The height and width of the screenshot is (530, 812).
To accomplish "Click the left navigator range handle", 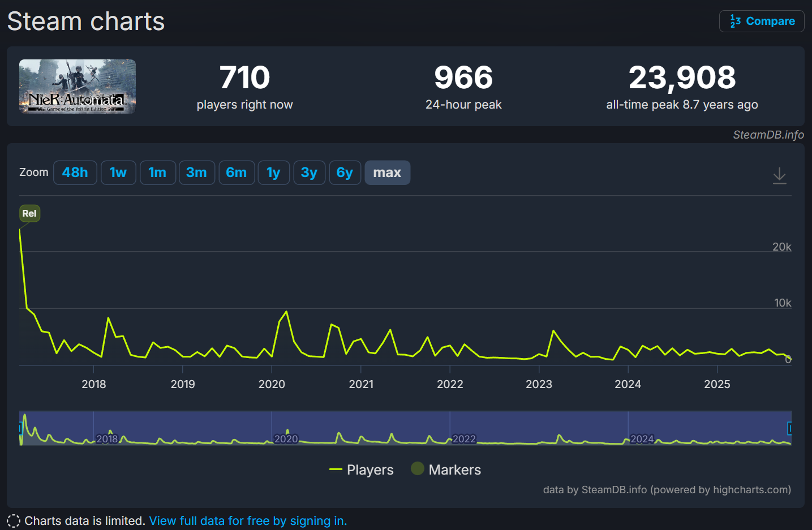I will 20,428.
